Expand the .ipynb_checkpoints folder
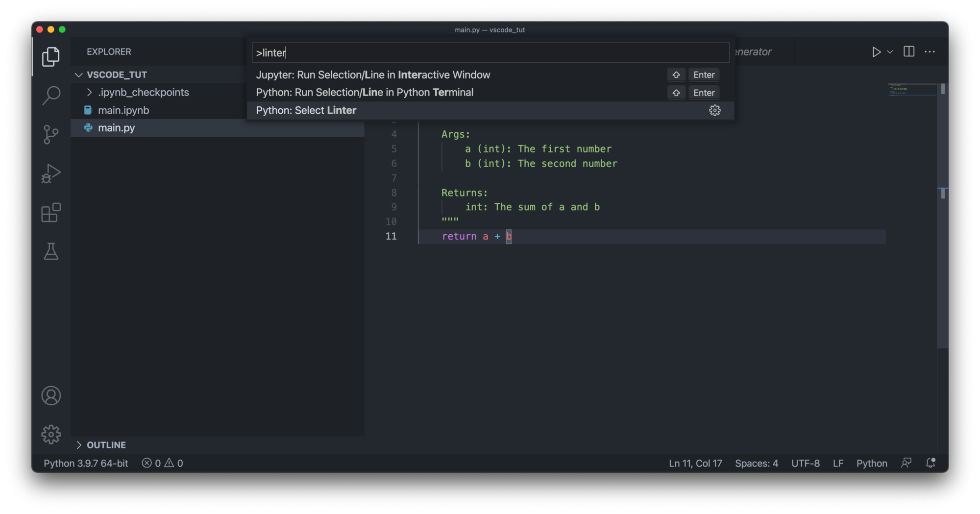The width and height of the screenshot is (980, 514). [90, 92]
